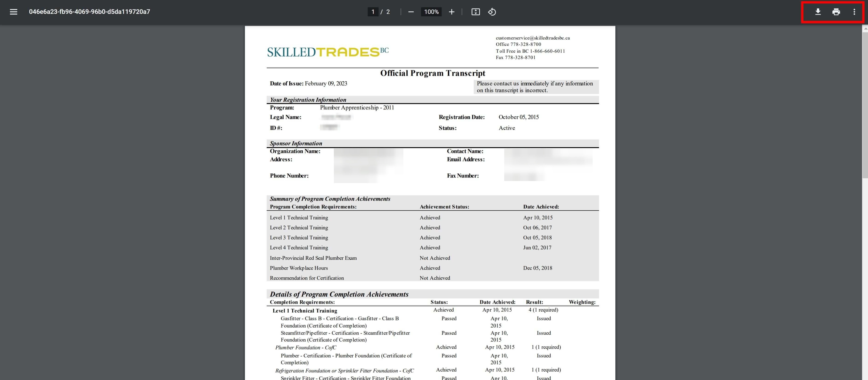868x380 pixels.
Task: Click the customerservice@skilledtradesbc.ca email address
Action: (532, 38)
